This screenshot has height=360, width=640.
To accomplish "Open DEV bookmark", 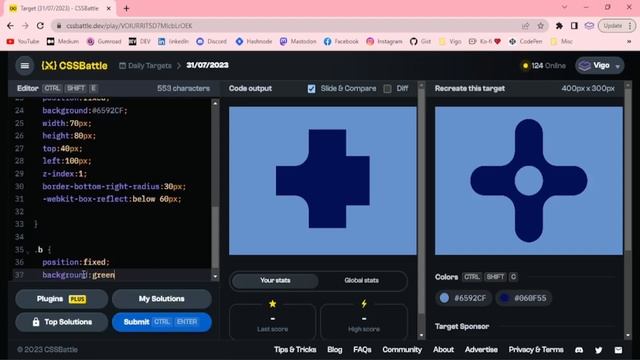I will tap(140, 42).
